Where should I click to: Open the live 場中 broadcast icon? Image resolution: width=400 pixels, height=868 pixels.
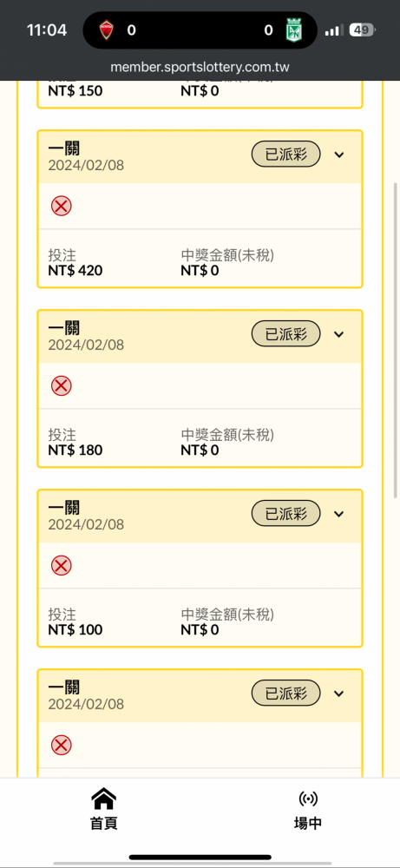308,799
